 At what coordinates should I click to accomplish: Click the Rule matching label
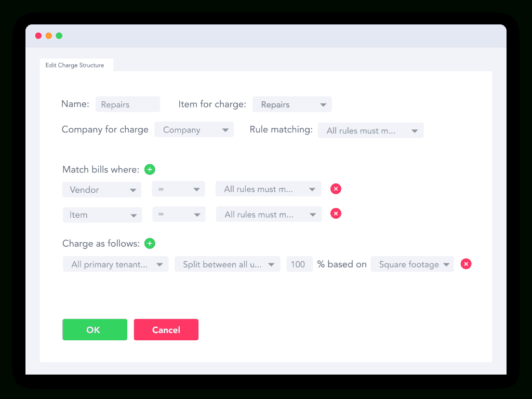281,129
